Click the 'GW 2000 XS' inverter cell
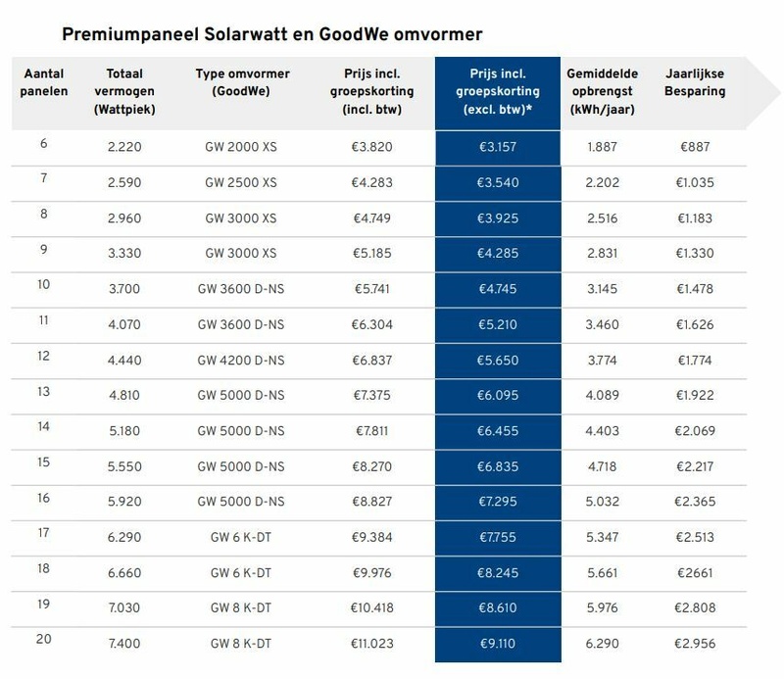 click(x=241, y=147)
